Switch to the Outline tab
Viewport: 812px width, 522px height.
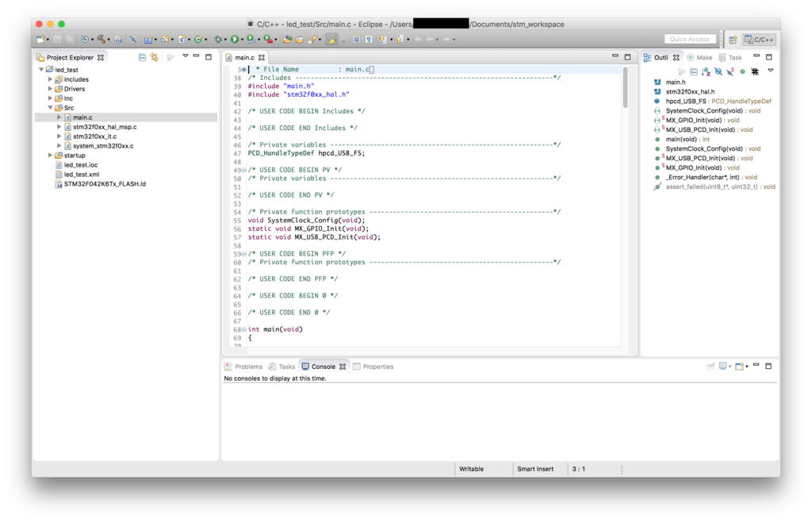pyautogui.click(x=661, y=57)
